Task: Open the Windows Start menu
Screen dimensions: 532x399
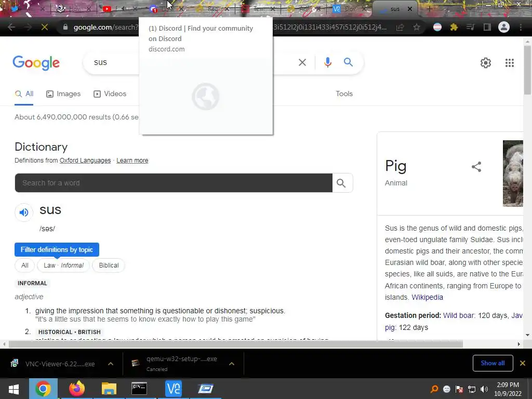Action: 14,389
